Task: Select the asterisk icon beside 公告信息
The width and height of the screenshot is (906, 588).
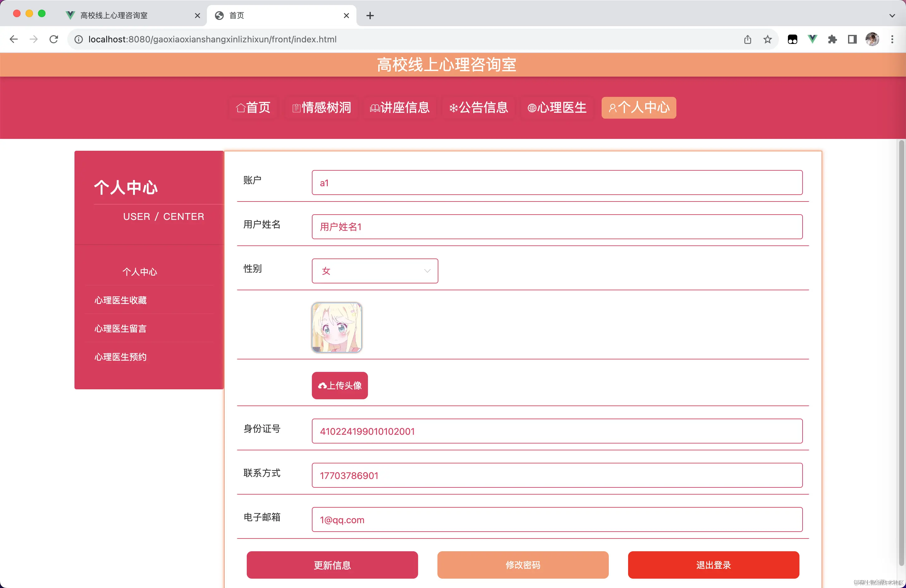Action: point(453,108)
